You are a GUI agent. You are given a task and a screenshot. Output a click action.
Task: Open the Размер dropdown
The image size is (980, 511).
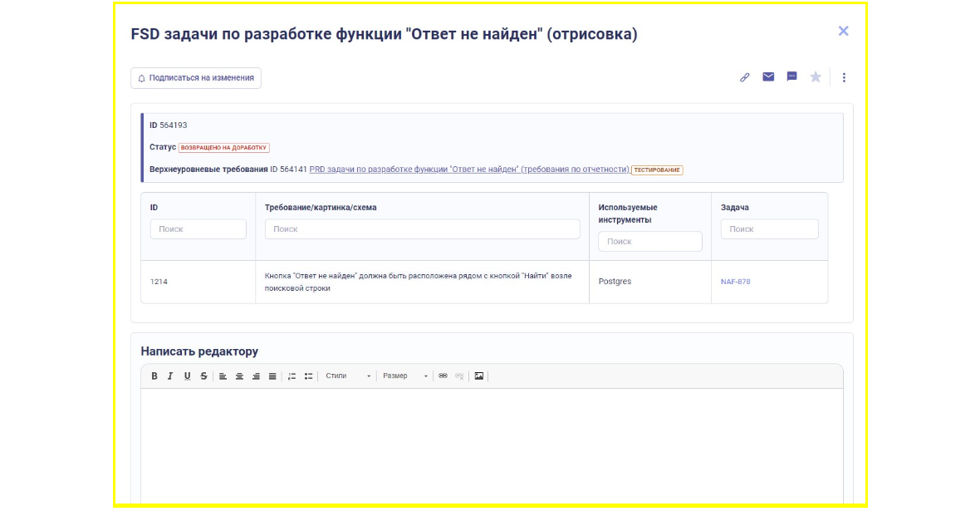point(405,376)
